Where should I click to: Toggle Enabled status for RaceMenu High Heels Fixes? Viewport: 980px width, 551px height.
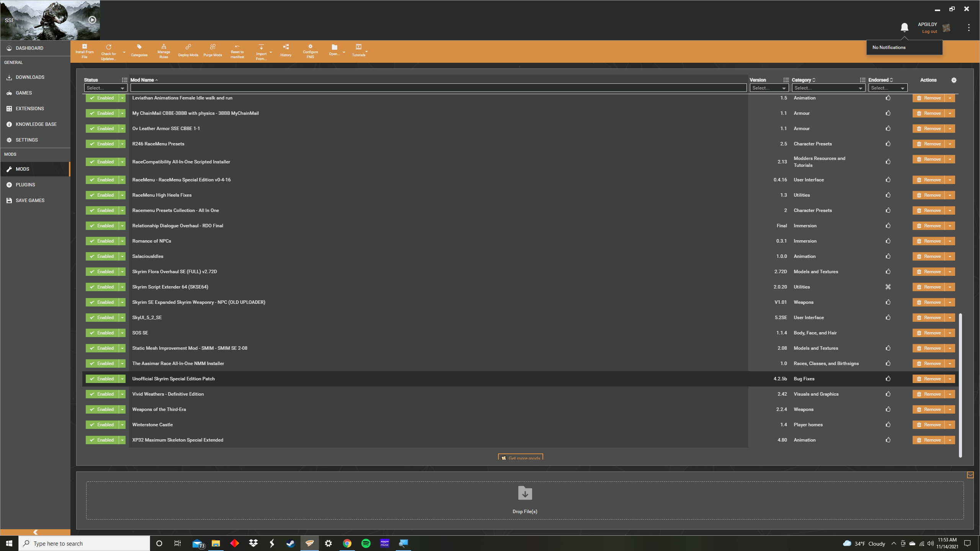[102, 195]
